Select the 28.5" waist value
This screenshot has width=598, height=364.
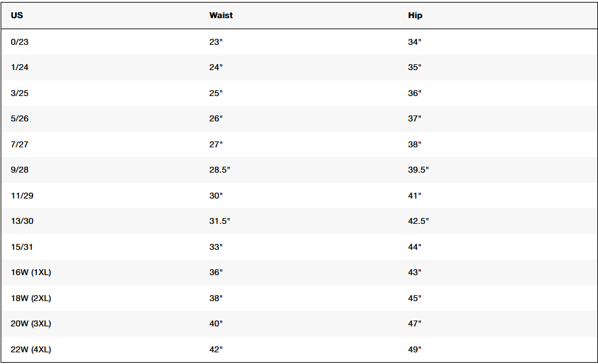click(x=219, y=169)
